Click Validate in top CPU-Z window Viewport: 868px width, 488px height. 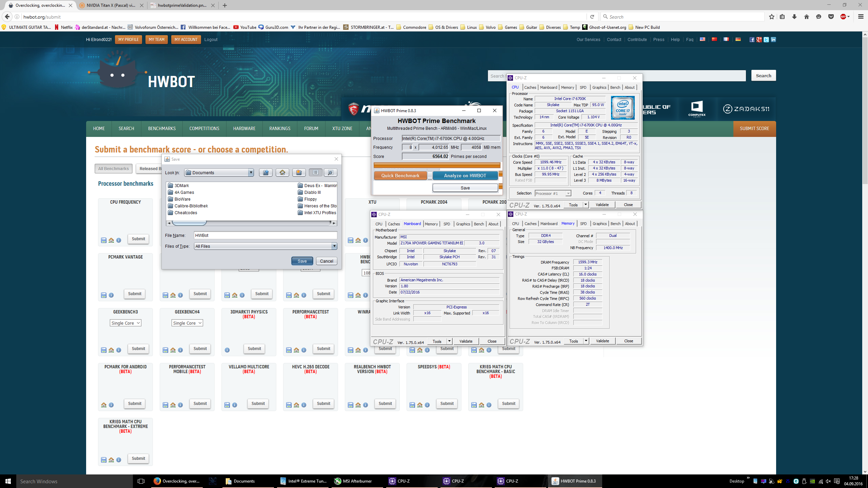click(x=602, y=205)
